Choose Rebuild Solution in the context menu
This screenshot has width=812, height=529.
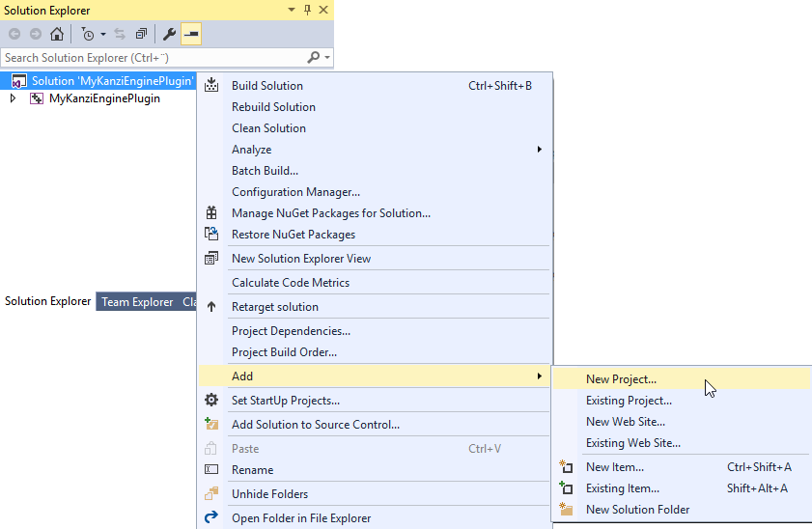[273, 107]
